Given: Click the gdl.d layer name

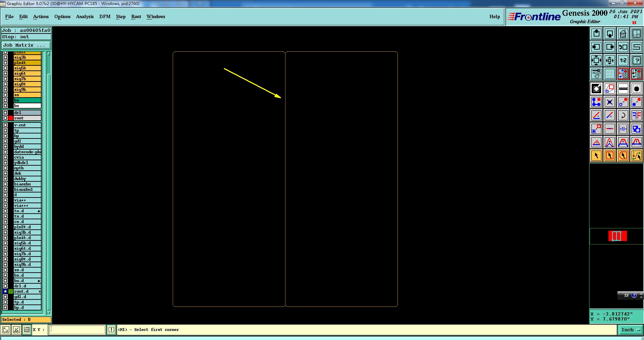Looking at the screenshot, I should (x=27, y=297).
